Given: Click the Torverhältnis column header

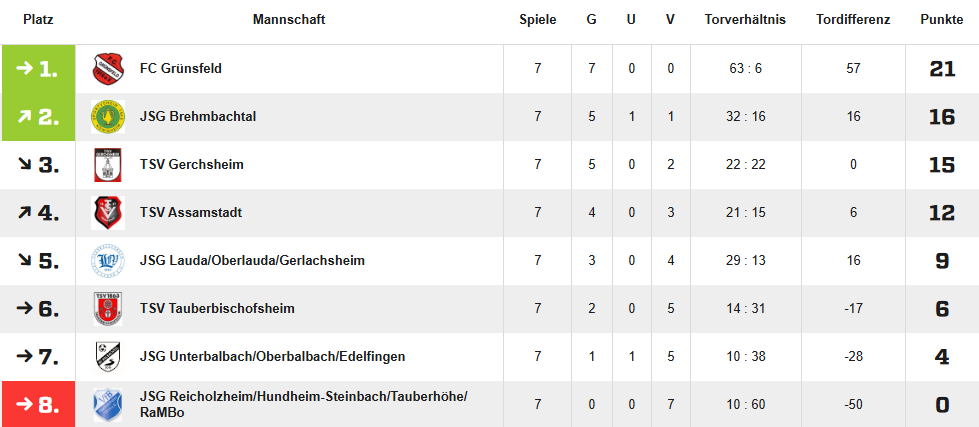Looking at the screenshot, I should 745,20.
